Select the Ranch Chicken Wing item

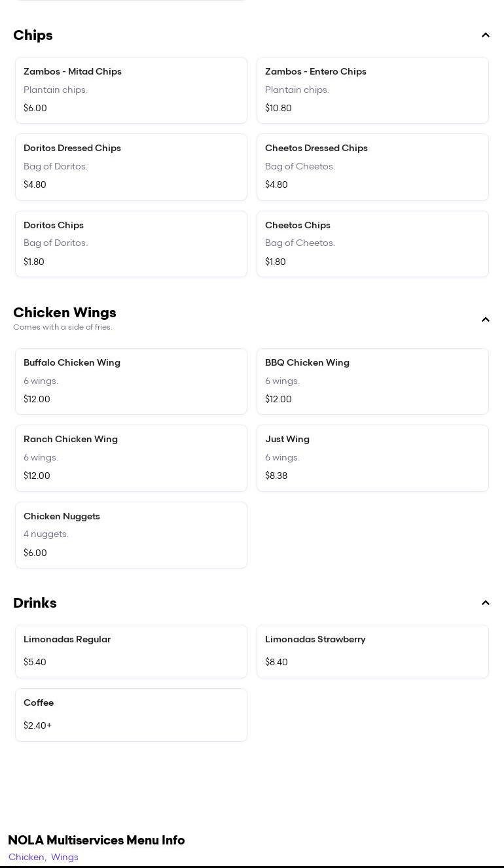click(131, 458)
